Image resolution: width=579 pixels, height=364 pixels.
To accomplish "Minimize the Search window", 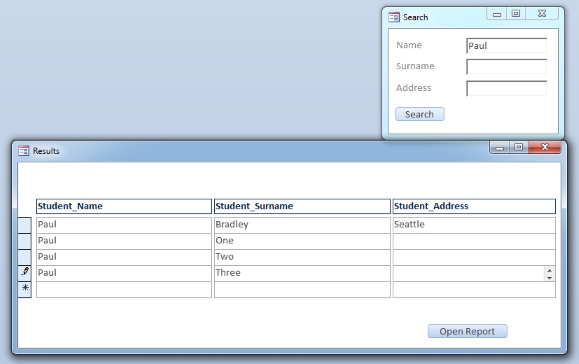I will tap(497, 14).
